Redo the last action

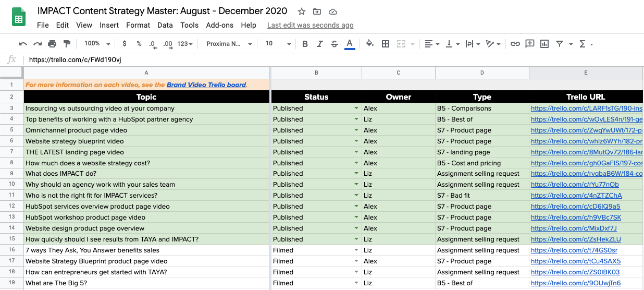coord(38,44)
